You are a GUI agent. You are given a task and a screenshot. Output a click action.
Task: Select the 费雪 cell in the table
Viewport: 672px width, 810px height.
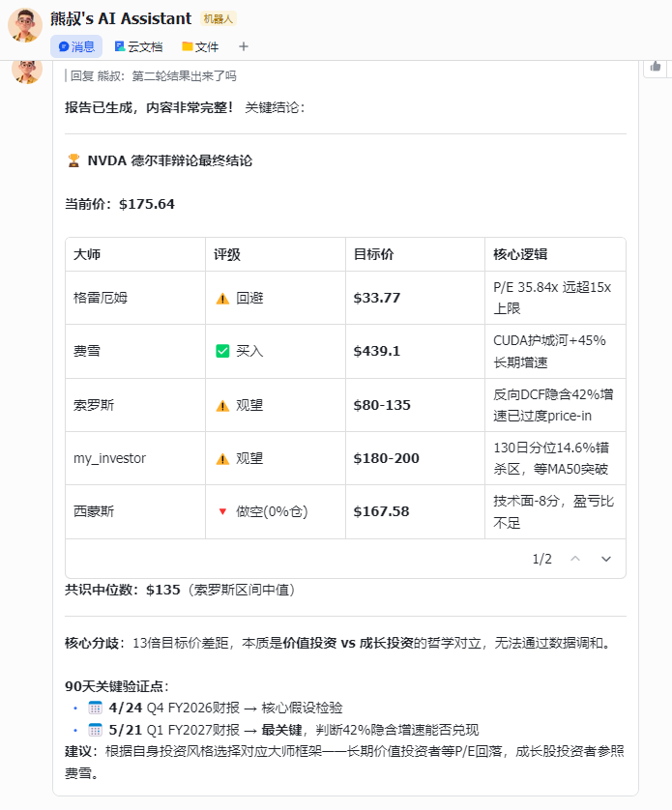click(87, 351)
